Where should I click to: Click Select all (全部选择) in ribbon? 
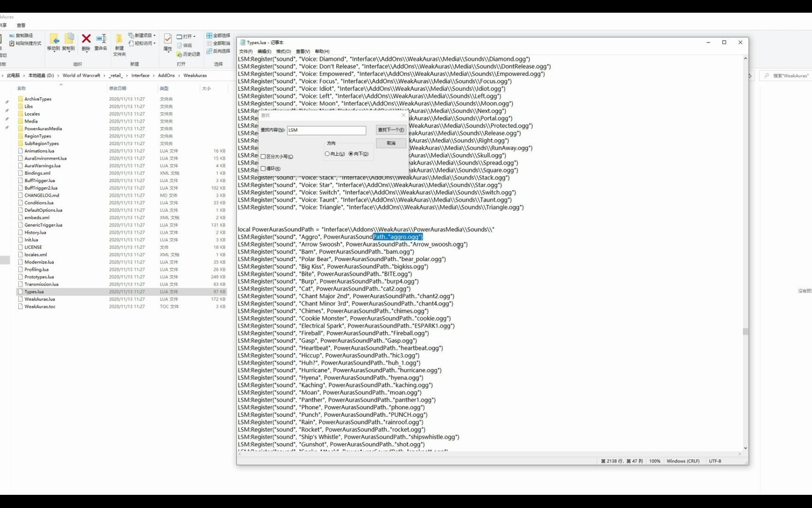point(219,35)
